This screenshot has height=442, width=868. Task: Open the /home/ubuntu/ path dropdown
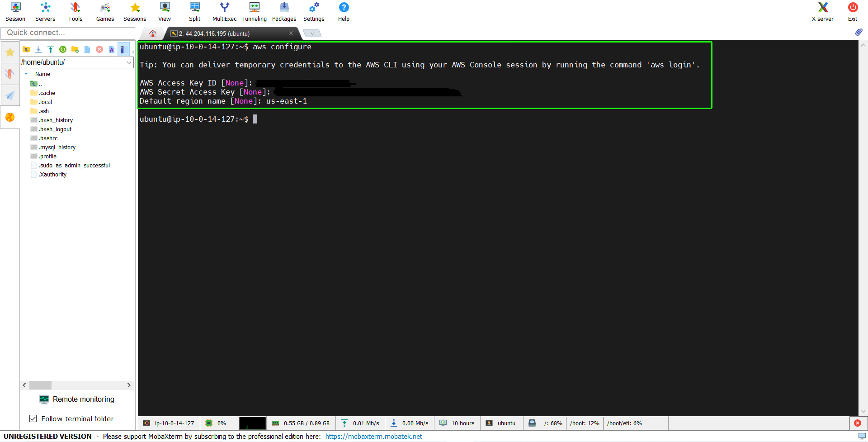(129, 62)
